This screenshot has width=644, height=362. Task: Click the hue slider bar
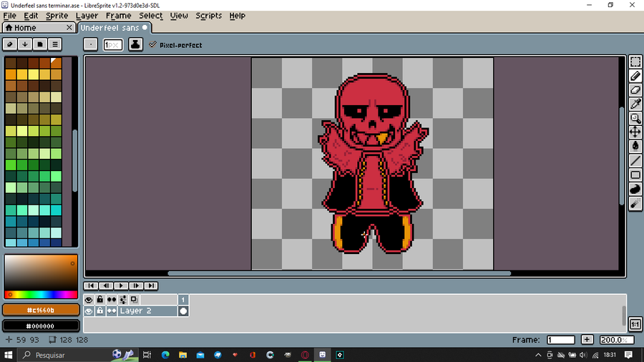(x=41, y=294)
